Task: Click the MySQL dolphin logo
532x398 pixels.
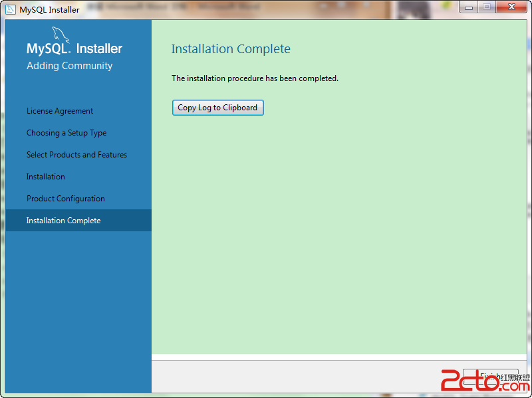Action: [x=60, y=35]
